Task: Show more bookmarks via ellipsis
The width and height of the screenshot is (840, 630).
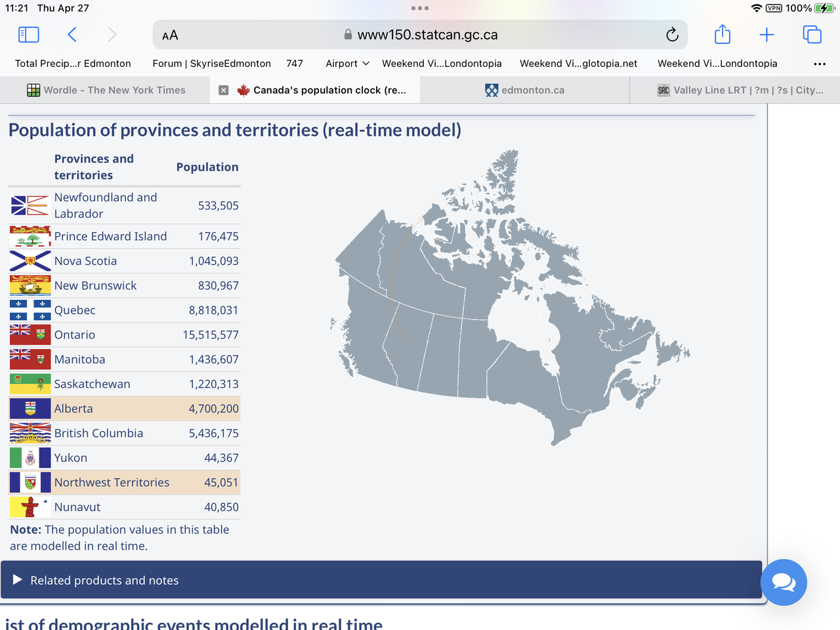Action: point(819,64)
